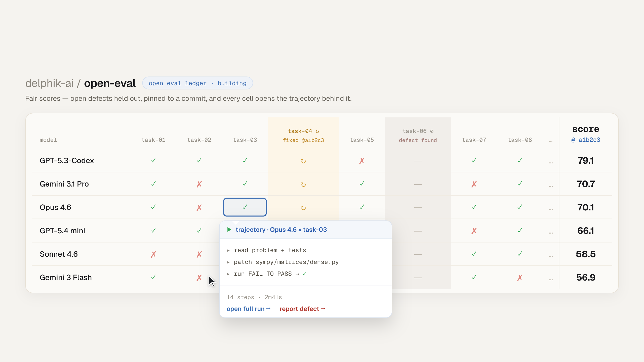Image resolution: width=644 pixels, height=362 pixels.
Task: Open Gemini 3.1 Pro task-07 fail cross
Action: [x=474, y=184]
